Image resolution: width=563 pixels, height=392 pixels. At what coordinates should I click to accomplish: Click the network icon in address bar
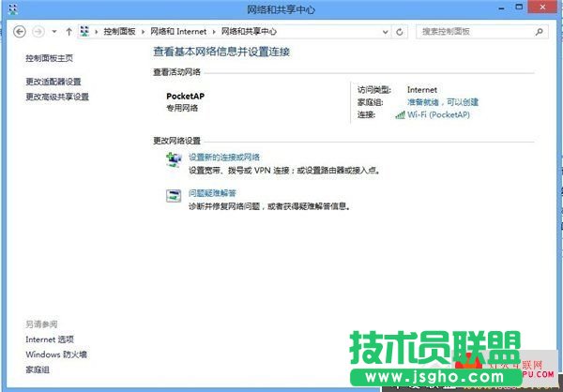tap(84, 32)
